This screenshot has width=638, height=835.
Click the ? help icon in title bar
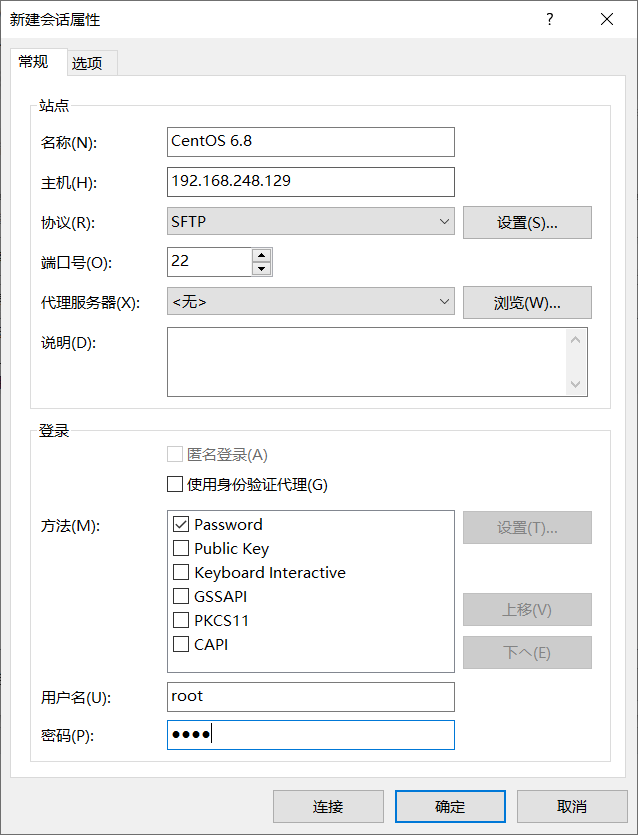tap(550, 19)
